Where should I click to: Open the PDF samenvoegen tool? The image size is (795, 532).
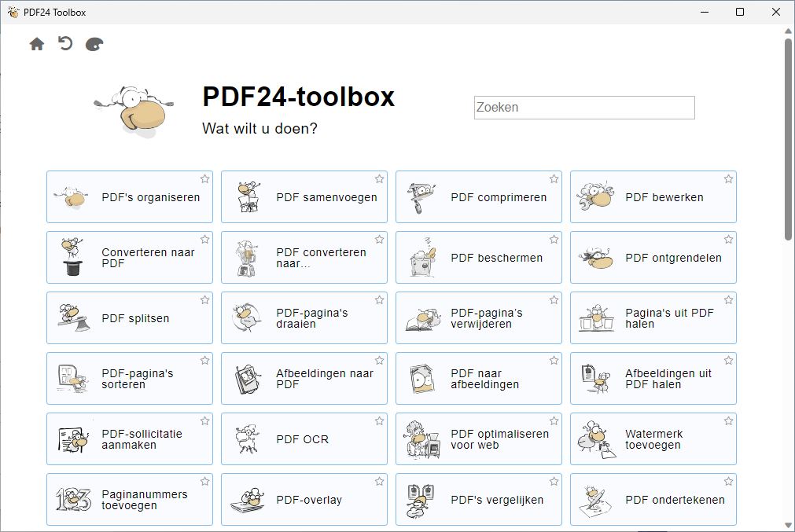[x=304, y=197]
